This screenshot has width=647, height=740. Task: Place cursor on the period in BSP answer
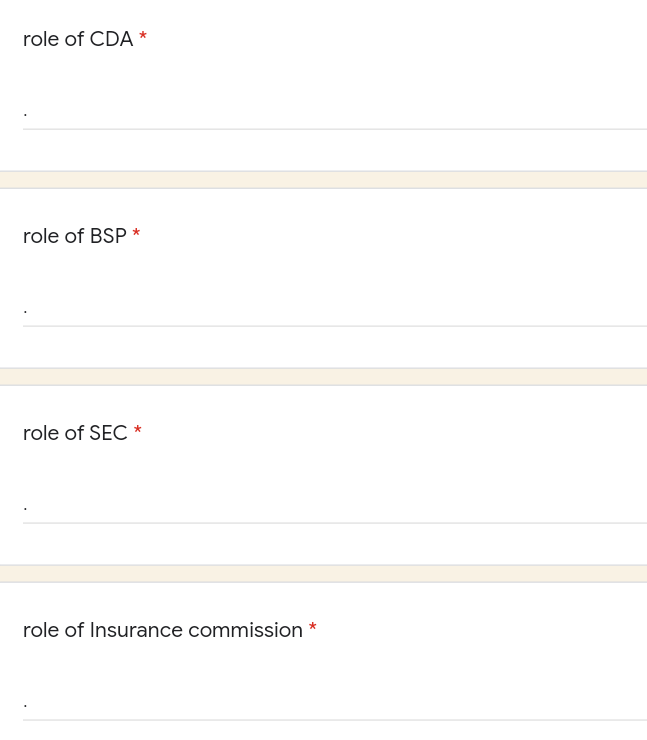click(25, 312)
